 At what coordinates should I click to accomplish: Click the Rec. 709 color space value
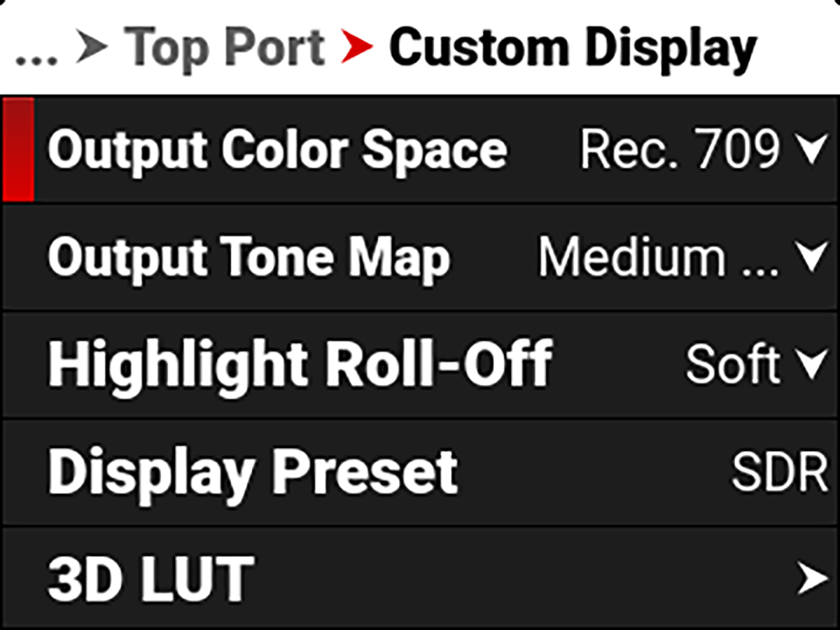(678, 150)
